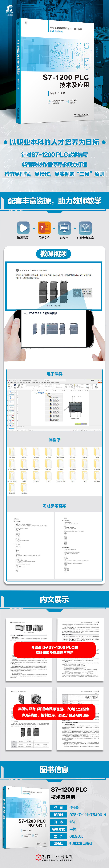Image resolution: width=109 pixels, height=868 pixels.
Task: Click the 源程序 section heading
Action: pos(55,440)
